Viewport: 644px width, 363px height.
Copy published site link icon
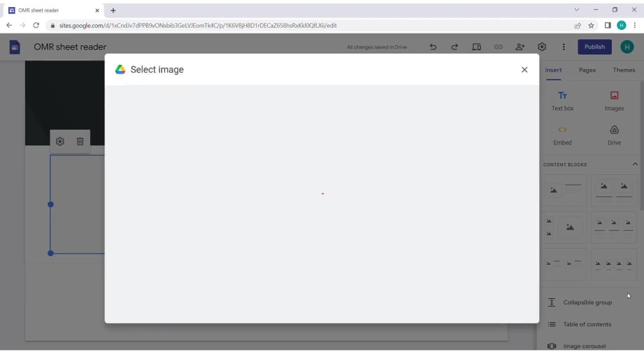tap(498, 47)
